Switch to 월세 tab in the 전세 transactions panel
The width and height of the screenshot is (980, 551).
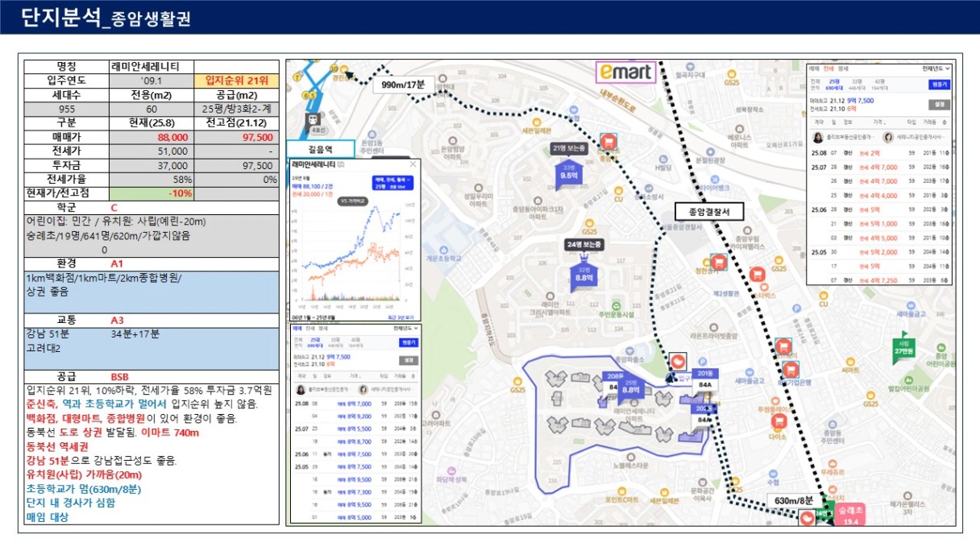pos(843,69)
